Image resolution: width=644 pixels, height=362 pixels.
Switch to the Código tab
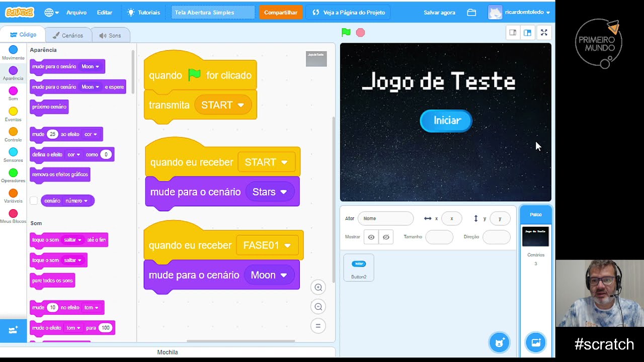(22, 35)
